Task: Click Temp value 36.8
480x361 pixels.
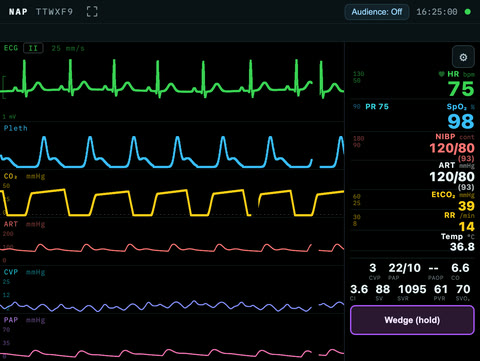Action: [462, 247]
